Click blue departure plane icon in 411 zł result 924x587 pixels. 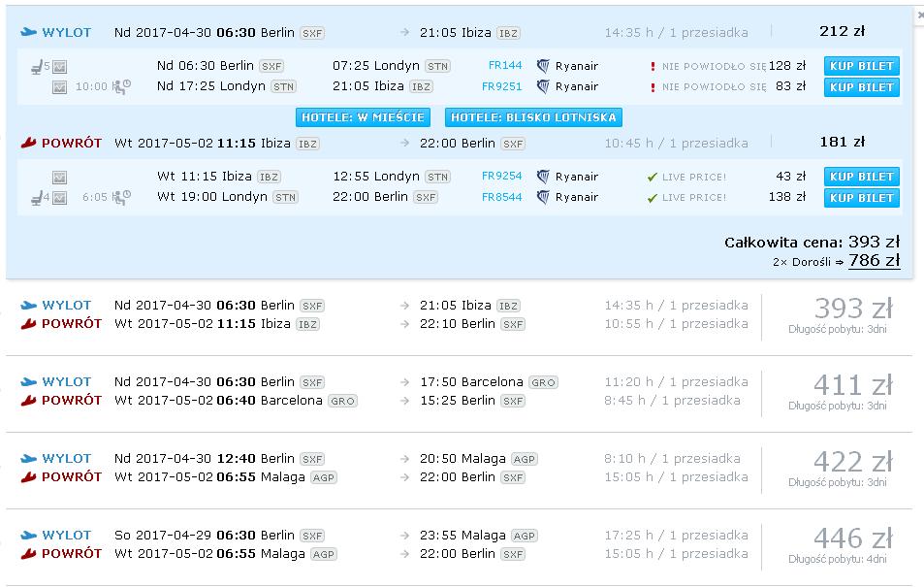click(28, 381)
